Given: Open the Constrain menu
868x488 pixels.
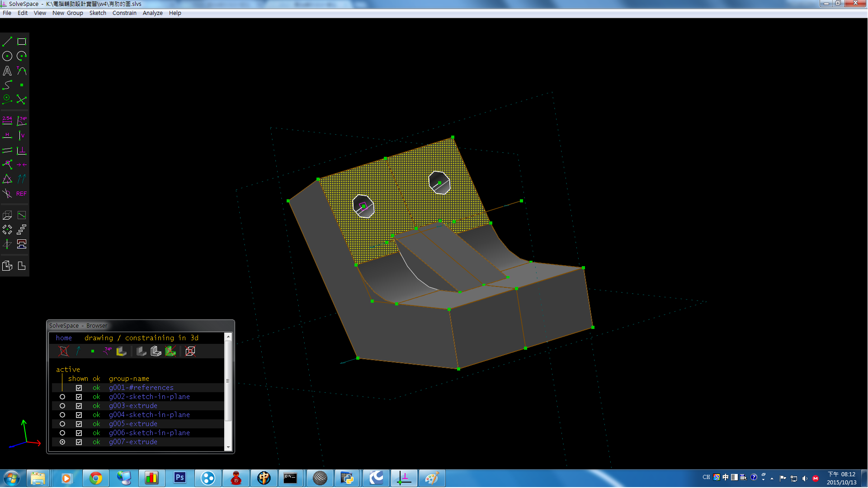Looking at the screenshot, I should 124,13.
